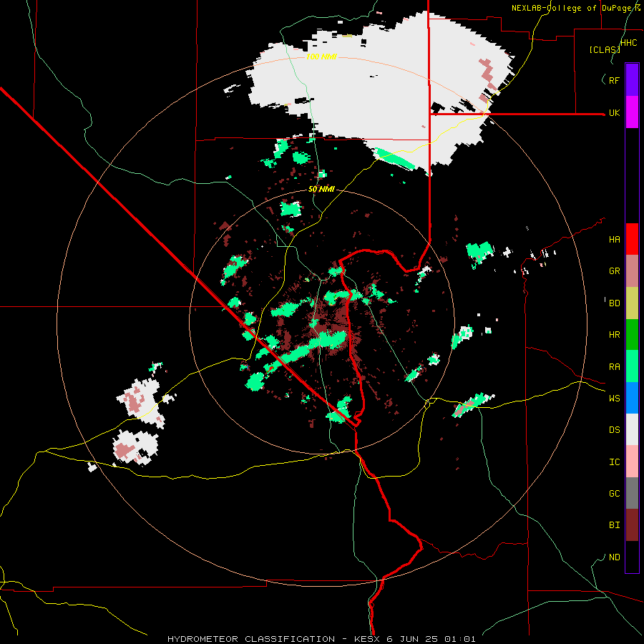Click the purple RF legend color swatch
644x644 pixels.
click(x=632, y=80)
